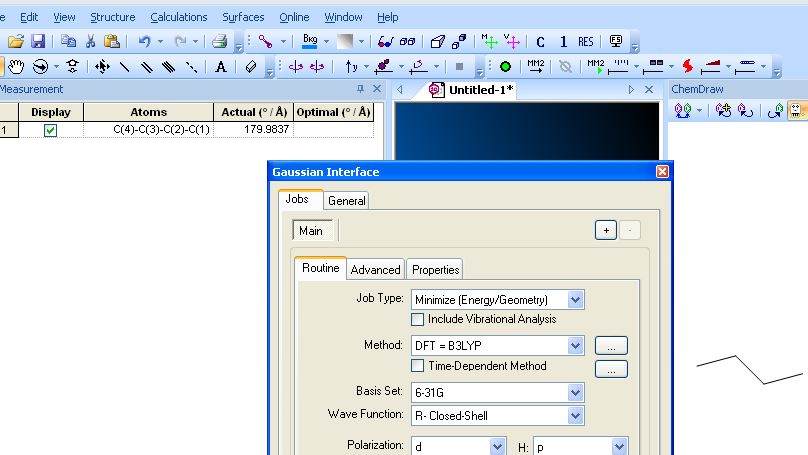Click the Atoms column header
Image resolution: width=808 pixels, height=455 pixels.
(x=148, y=112)
